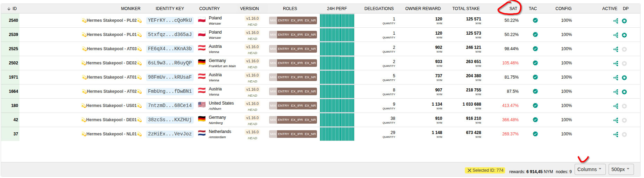This screenshot has width=644, height=178.
Task: Click the SAT column header
Action: (513, 9)
